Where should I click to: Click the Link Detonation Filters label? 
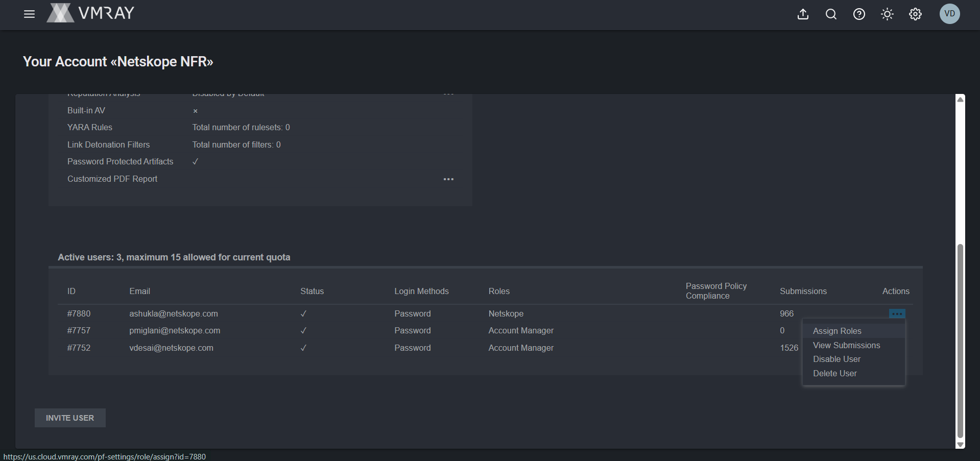coord(109,144)
